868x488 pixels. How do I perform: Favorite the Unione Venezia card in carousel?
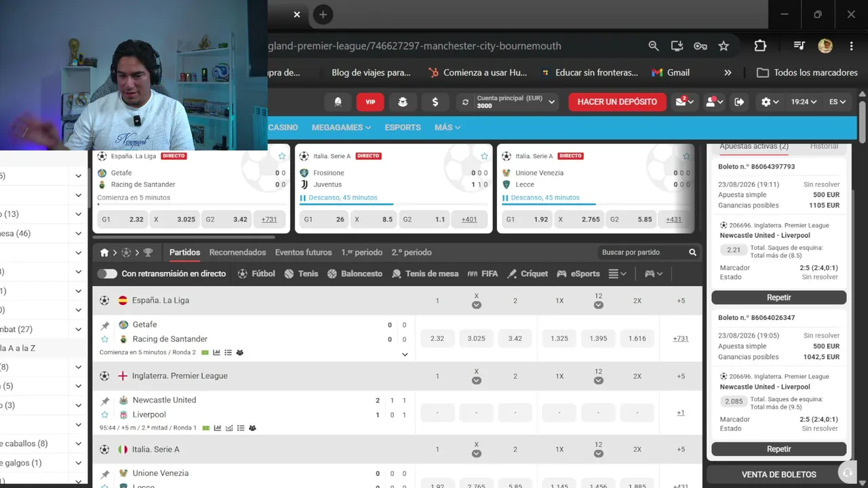pos(686,156)
